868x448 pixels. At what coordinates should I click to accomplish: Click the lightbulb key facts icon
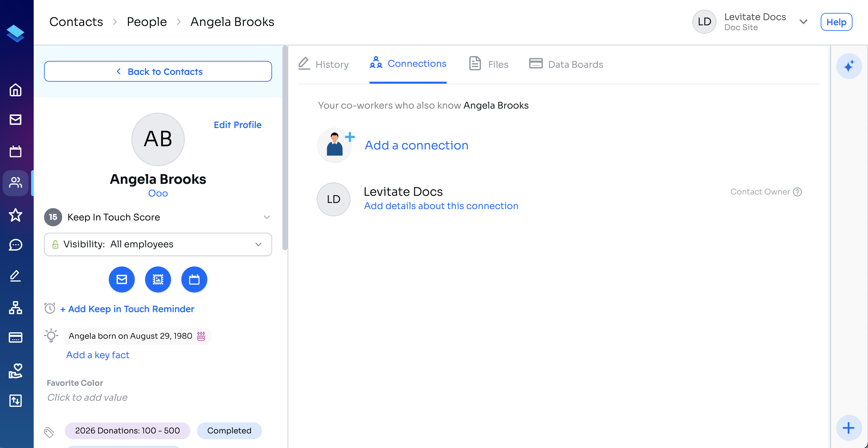pyautogui.click(x=51, y=335)
